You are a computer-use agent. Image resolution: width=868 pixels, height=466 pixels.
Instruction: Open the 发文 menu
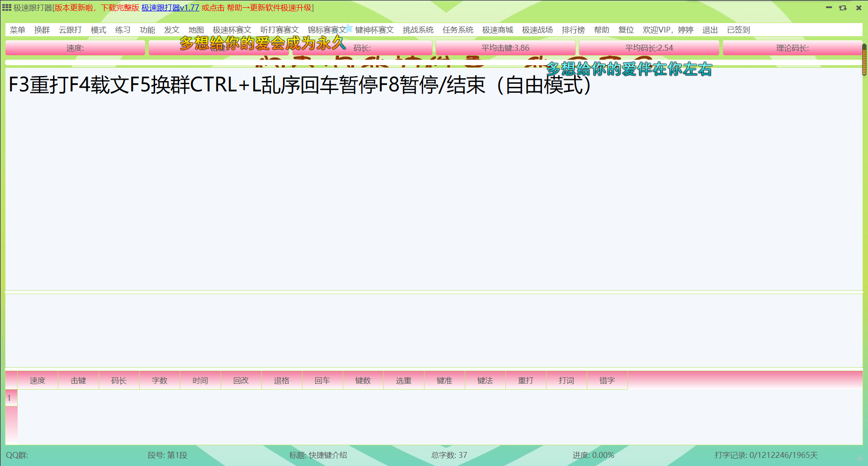point(172,30)
